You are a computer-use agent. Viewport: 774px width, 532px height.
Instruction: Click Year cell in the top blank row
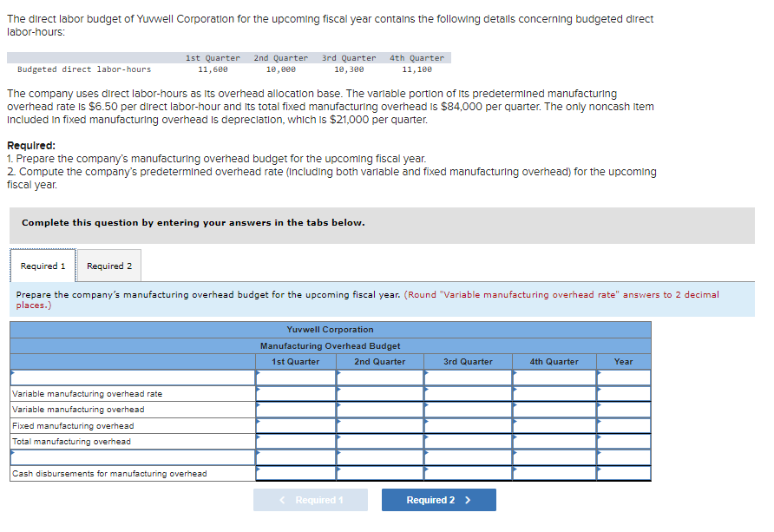click(x=624, y=378)
